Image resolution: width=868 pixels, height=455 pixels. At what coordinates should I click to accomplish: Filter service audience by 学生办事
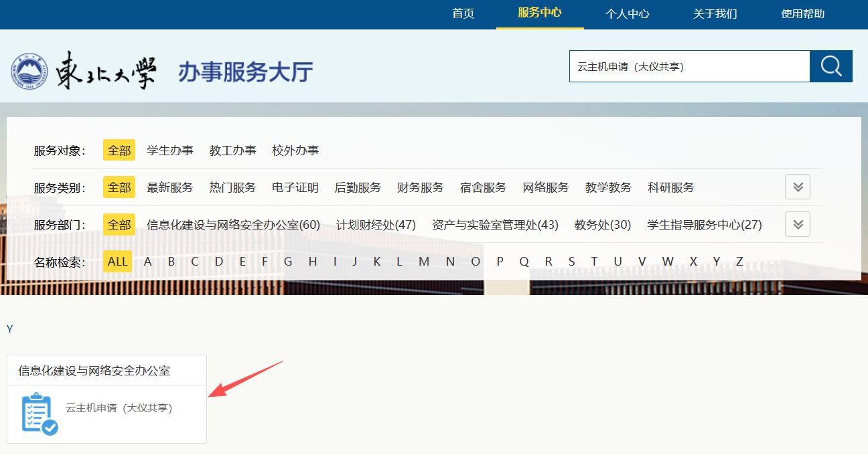point(170,151)
